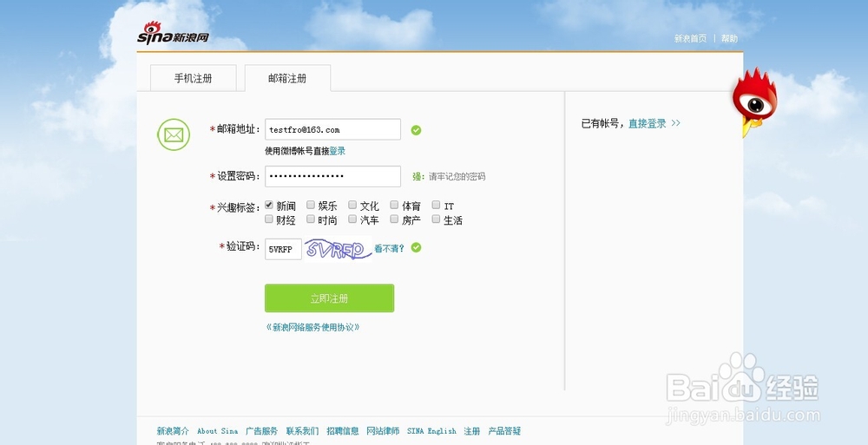This screenshot has height=445, width=868.
Task: Go to 新浪首页 in header
Action: tap(690, 39)
